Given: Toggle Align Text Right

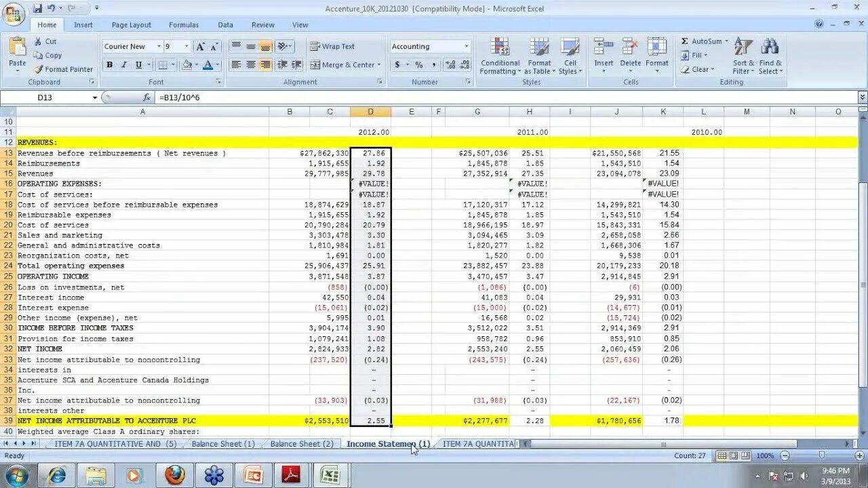Looking at the screenshot, I should pos(265,65).
